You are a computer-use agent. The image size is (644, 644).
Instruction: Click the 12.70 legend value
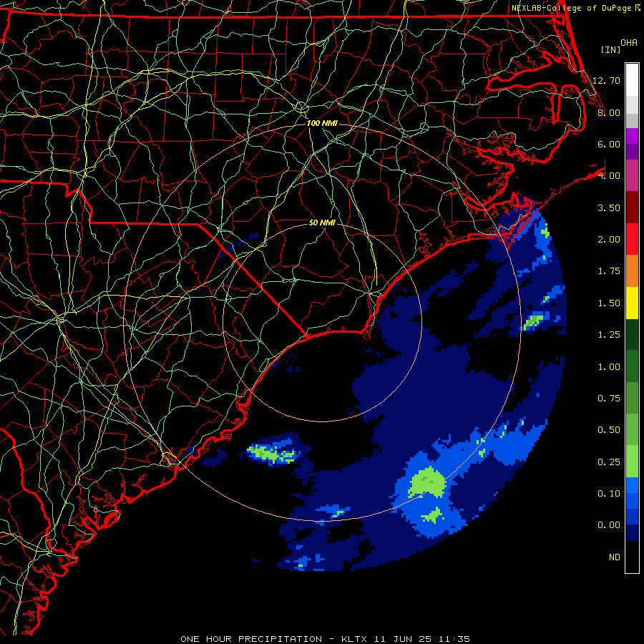pyautogui.click(x=606, y=80)
